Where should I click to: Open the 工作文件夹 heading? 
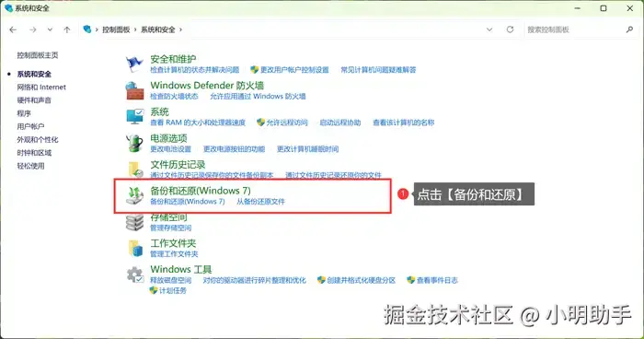[x=173, y=243]
